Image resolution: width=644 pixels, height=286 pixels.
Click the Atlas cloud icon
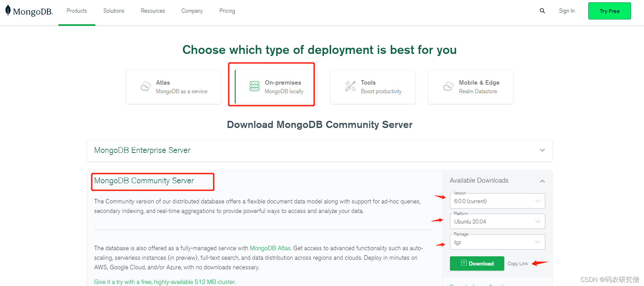click(x=146, y=86)
